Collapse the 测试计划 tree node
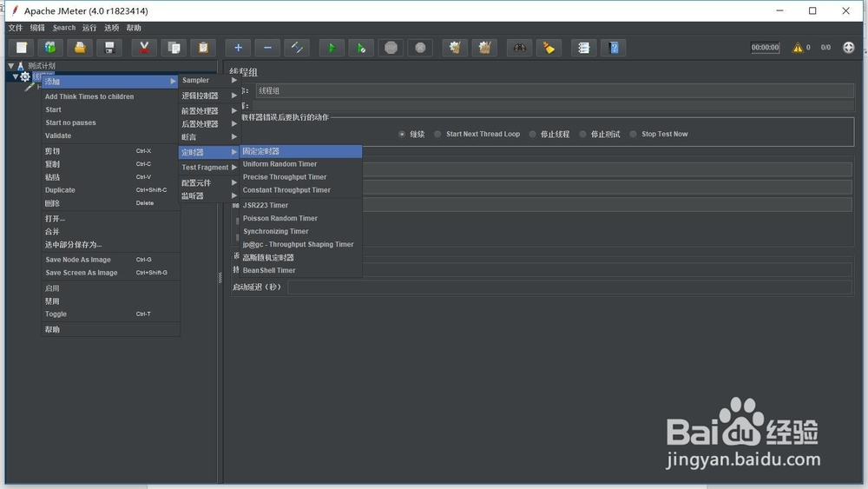The image size is (868, 489). coord(10,66)
